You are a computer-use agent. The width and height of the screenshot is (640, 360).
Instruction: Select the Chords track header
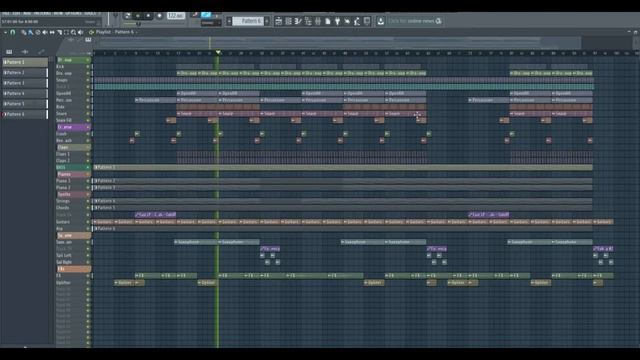(73, 208)
